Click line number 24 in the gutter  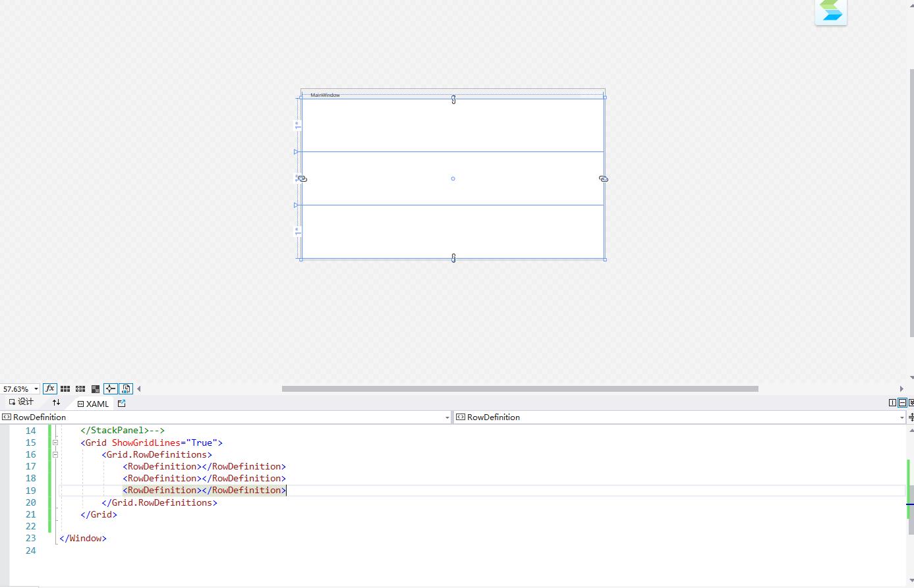point(30,550)
